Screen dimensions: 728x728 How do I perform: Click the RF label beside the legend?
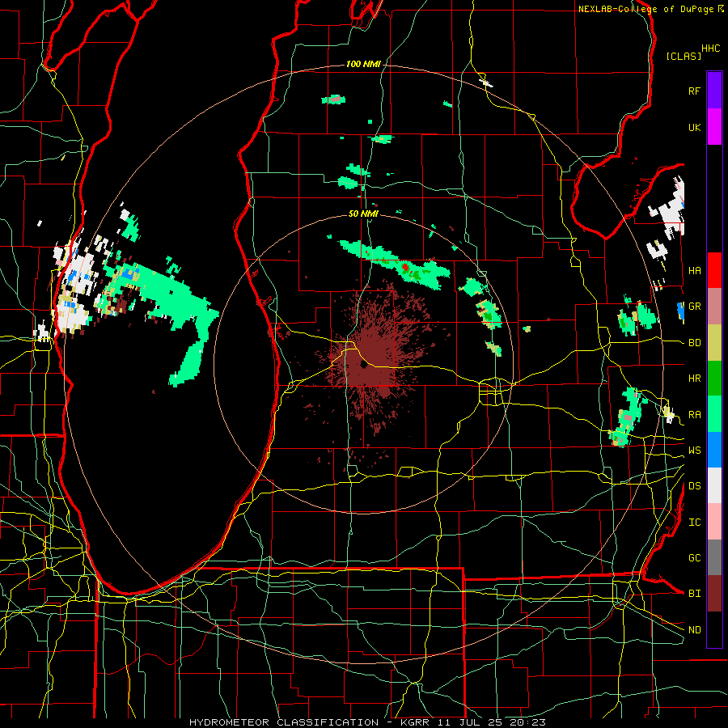click(694, 91)
